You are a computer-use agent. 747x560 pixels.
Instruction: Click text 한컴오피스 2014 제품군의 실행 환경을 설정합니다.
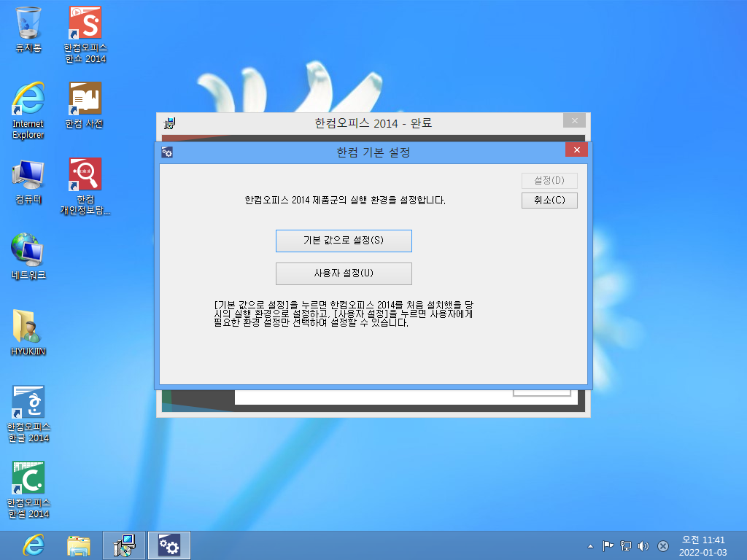pyautogui.click(x=345, y=200)
